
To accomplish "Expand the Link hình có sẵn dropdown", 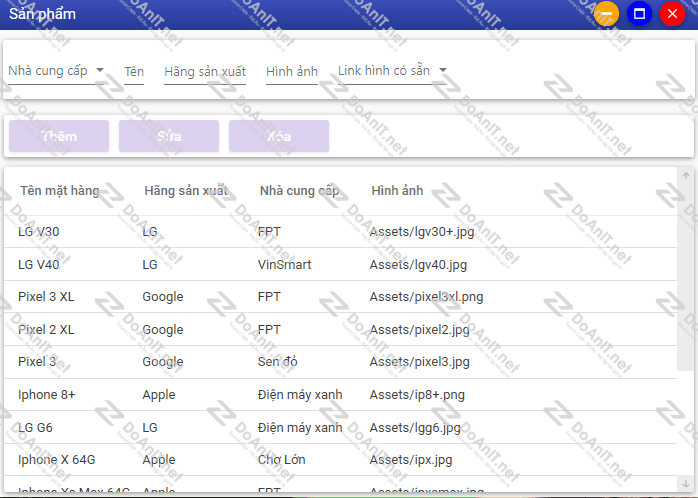I will tap(392, 71).
